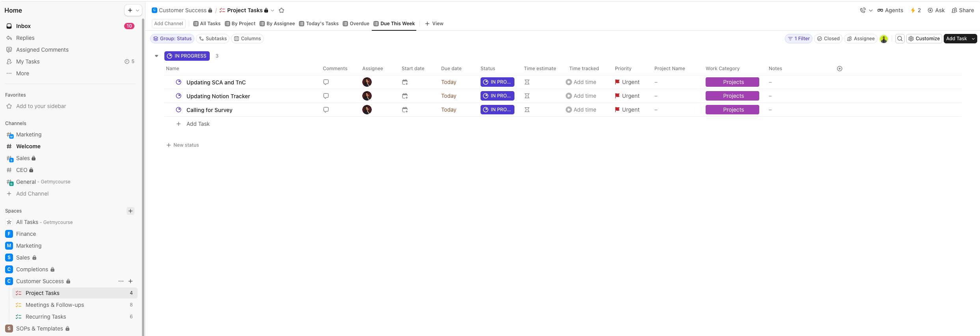The image size is (980, 336).
Task: Add time estimate for Calling for Survey
Action: (527, 110)
